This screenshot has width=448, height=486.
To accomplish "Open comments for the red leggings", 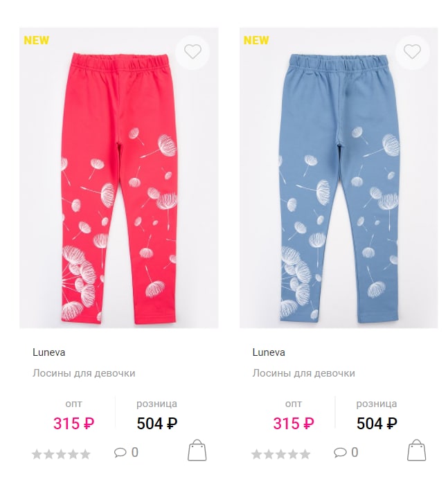I will click(x=126, y=453).
